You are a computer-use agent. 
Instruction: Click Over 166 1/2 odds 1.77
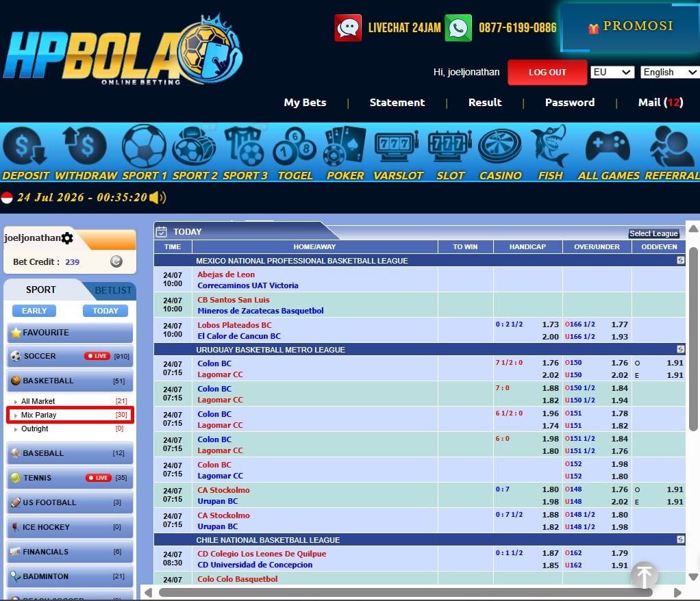click(620, 324)
